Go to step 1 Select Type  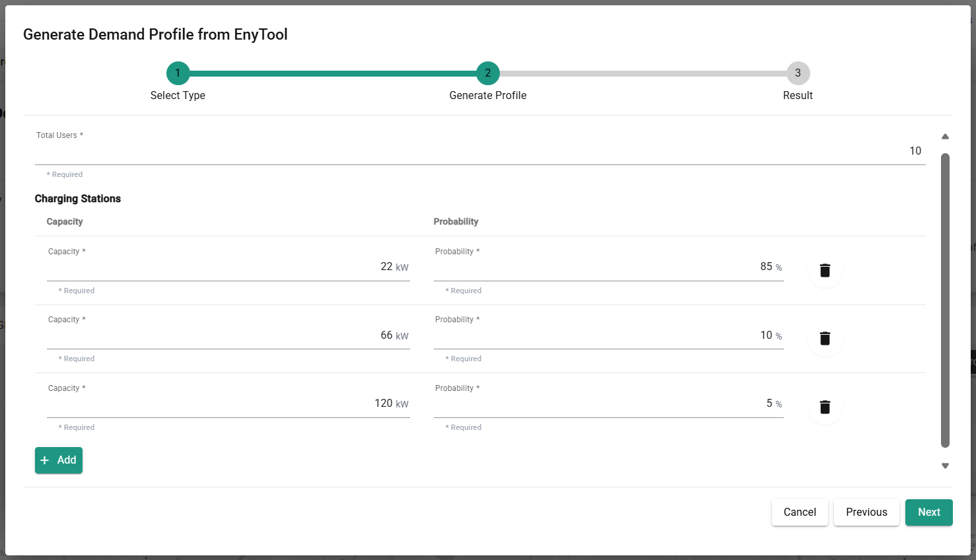(178, 73)
